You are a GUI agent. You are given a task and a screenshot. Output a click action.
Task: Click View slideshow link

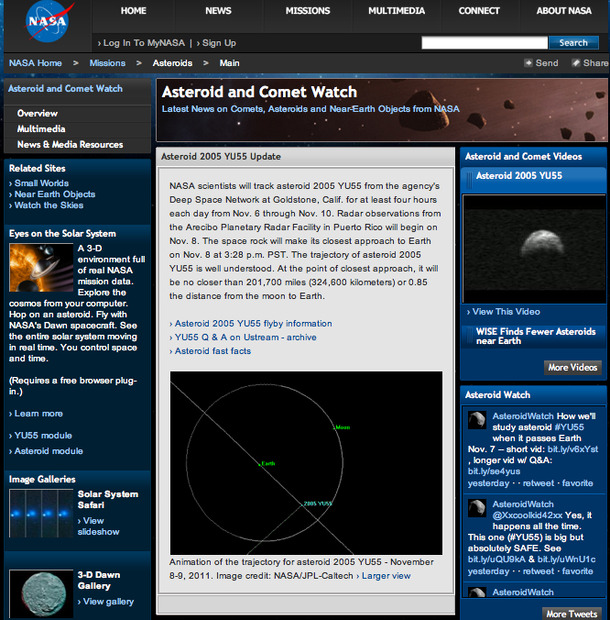click(x=98, y=526)
